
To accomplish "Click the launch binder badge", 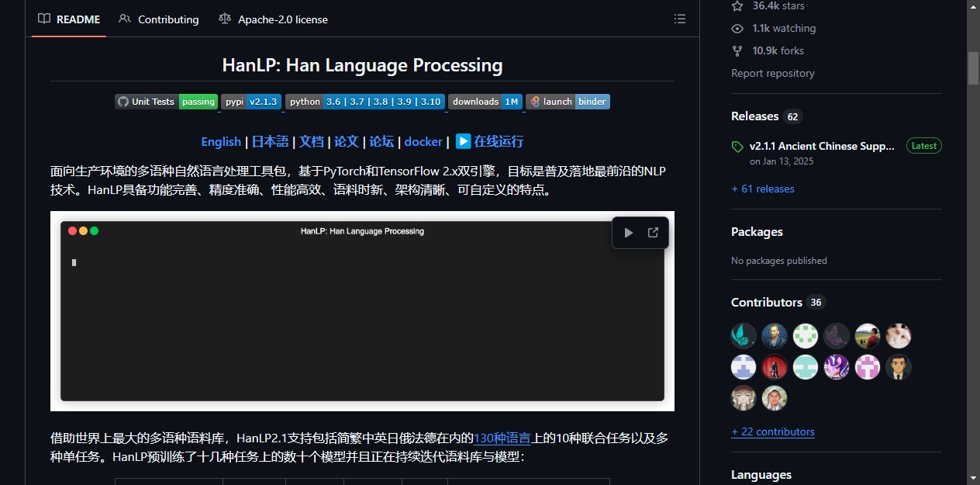I will (568, 102).
